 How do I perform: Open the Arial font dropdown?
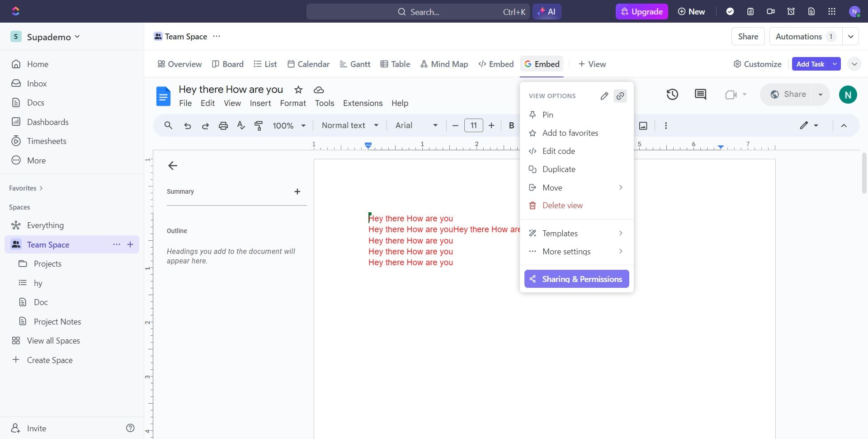pos(416,126)
